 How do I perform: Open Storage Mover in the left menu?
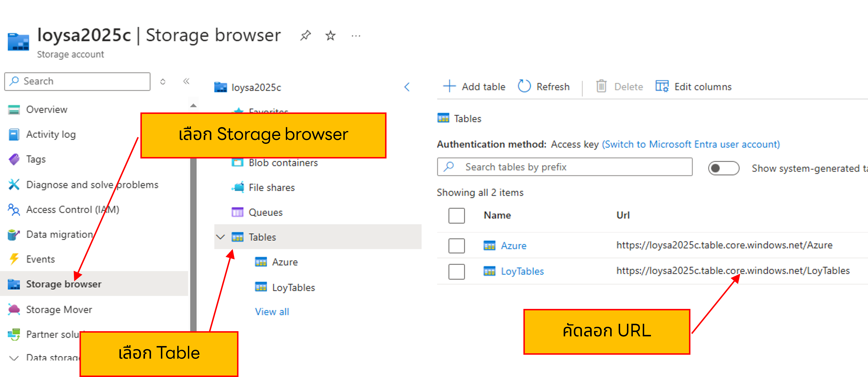[59, 309]
